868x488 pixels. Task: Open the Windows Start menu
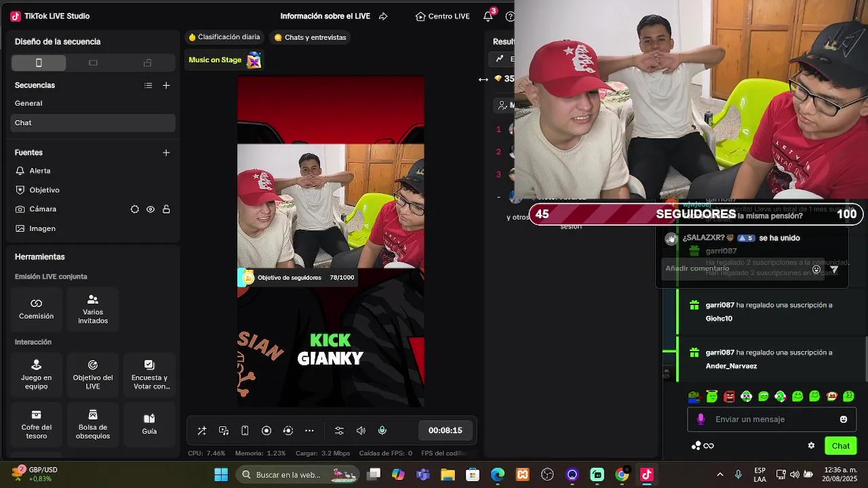click(x=221, y=474)
